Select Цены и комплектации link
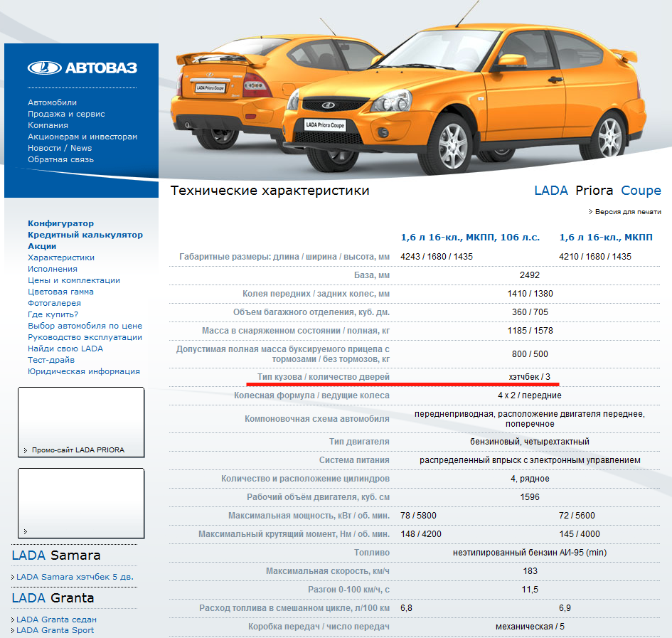Viewport: 672px width, 638px height. click(x=74, y=280)
